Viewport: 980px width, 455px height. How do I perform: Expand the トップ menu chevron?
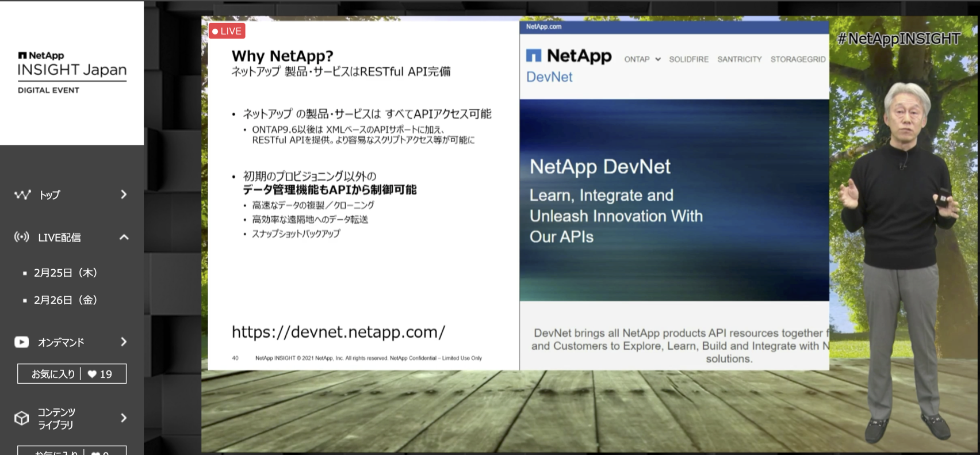[x=124, y=194]
